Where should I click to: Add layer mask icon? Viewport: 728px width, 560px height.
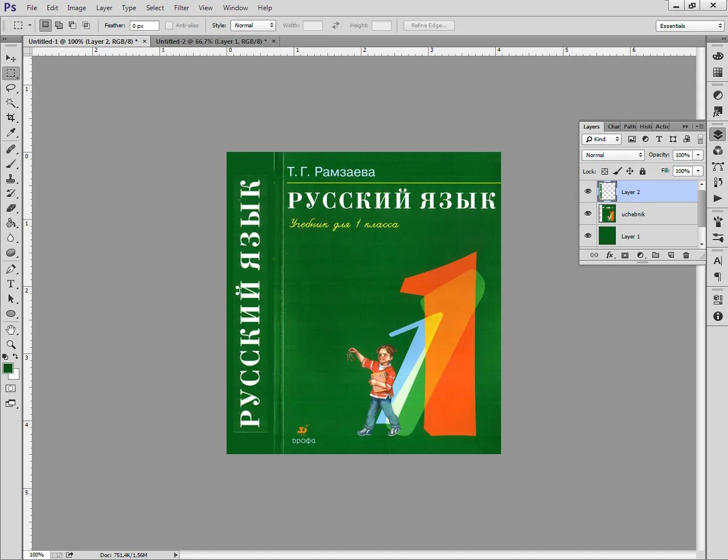625,256
